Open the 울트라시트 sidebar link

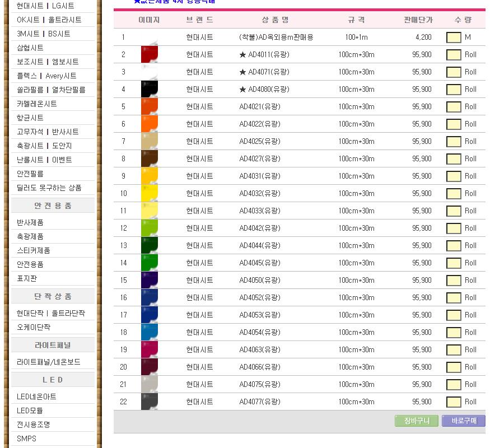pos(65,20)
